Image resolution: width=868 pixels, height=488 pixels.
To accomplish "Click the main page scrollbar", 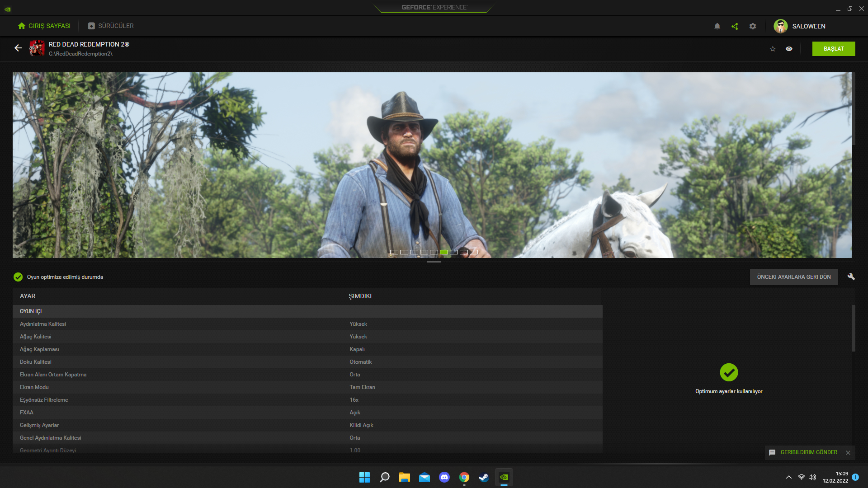I will point(854,108).
